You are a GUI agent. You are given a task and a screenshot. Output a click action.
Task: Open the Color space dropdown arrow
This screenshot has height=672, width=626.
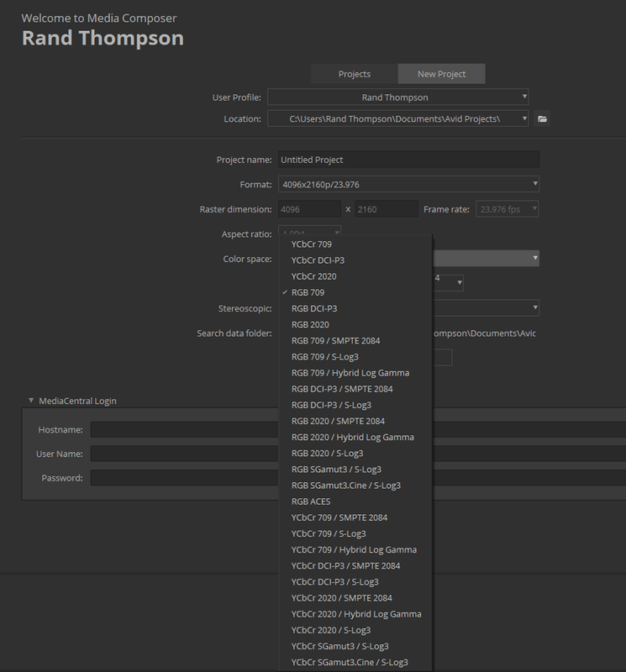tap(535, 258)
